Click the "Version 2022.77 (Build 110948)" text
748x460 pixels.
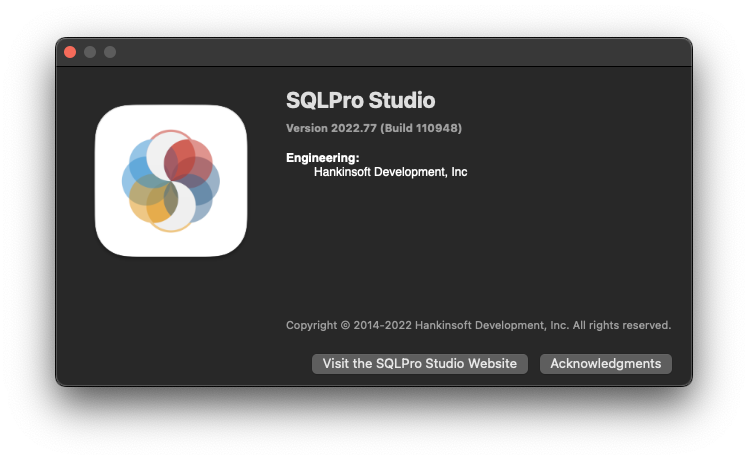pyautogui.click(x=374, y=128)
